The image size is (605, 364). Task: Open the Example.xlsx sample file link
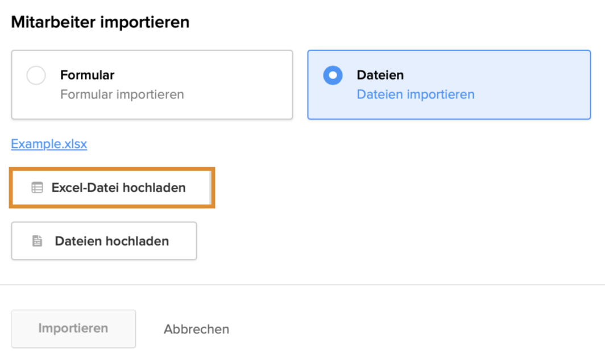tap(49, 144)
